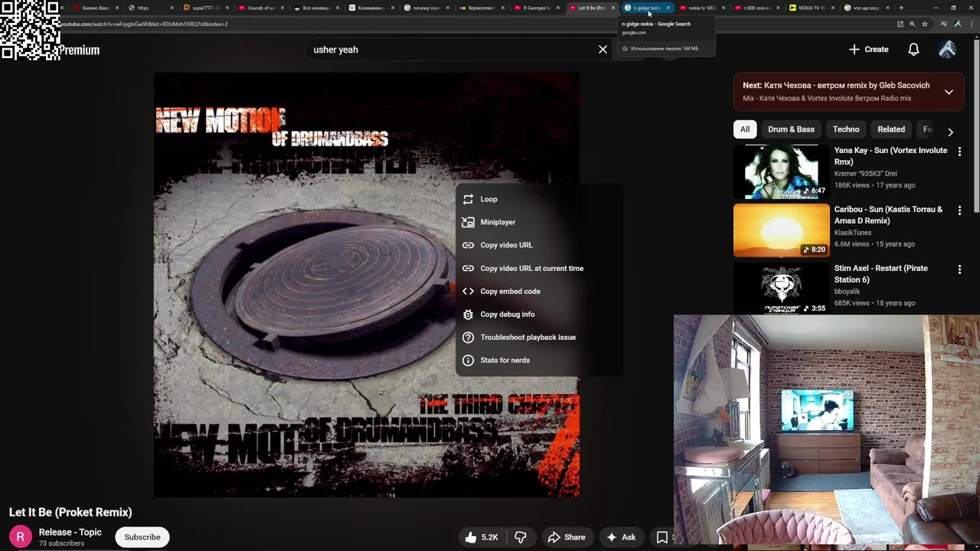The image size is (980, 551).
Task: Open the Yana Kay - Sun video thumbnail
Action: (781, 171)
